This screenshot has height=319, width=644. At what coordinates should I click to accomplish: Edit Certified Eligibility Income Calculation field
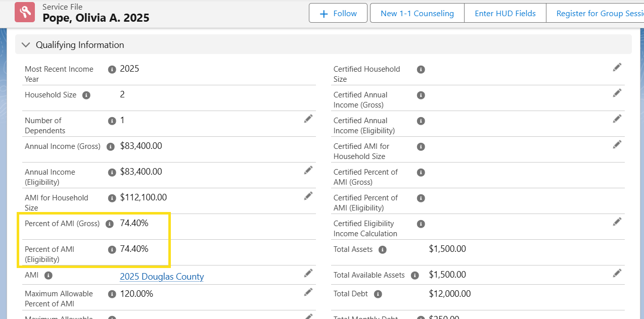(x=617, y=222)
